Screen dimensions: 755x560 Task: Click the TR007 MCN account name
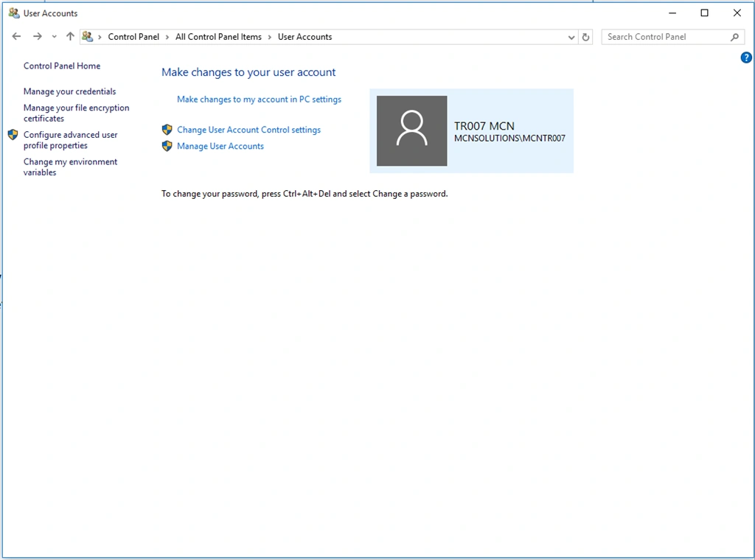pos(484,126)
